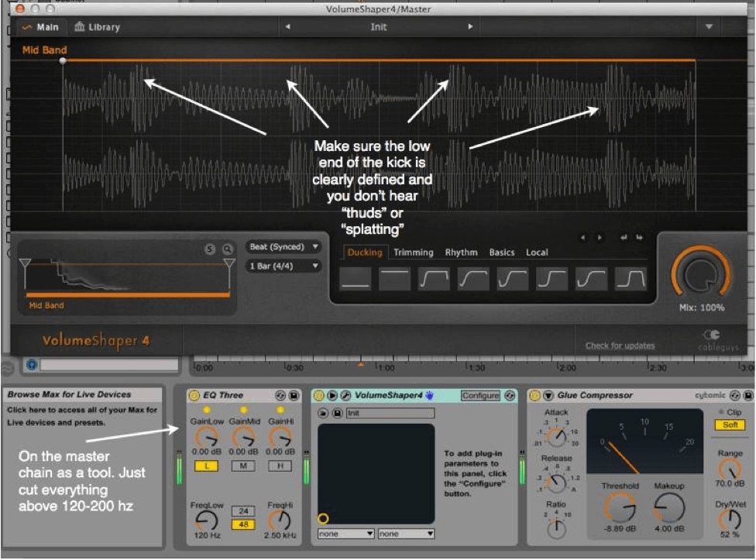Select the Ducking preset tab
The width and height of the screenshot is (756, 560).
pyautogui.click(x=365, y=253)
